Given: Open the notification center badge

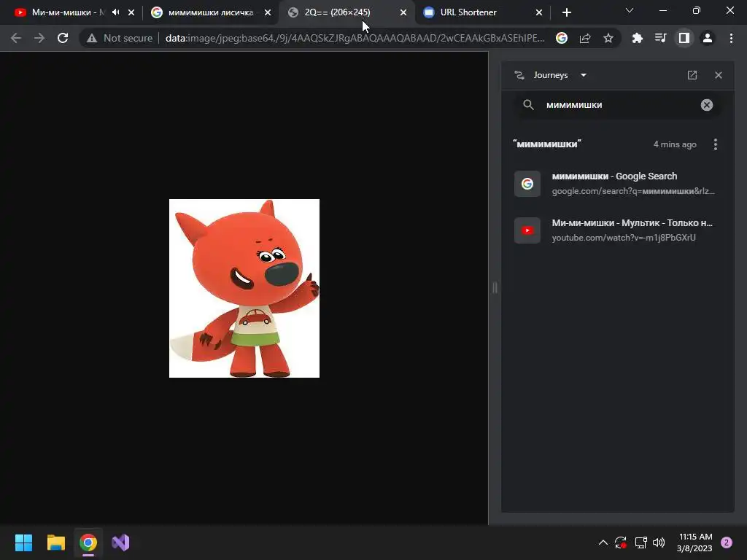Looking at the screenshot, I should pyautogui.click(x=727, y=542).
